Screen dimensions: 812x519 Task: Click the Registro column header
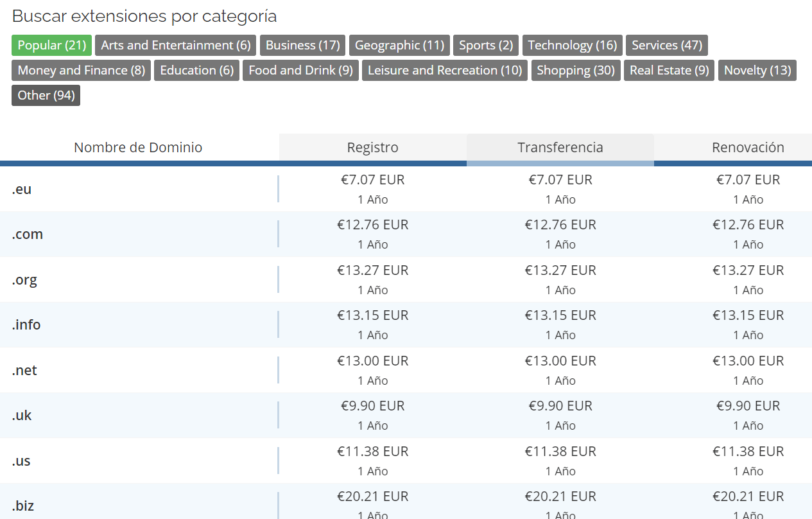click(373, 147)
